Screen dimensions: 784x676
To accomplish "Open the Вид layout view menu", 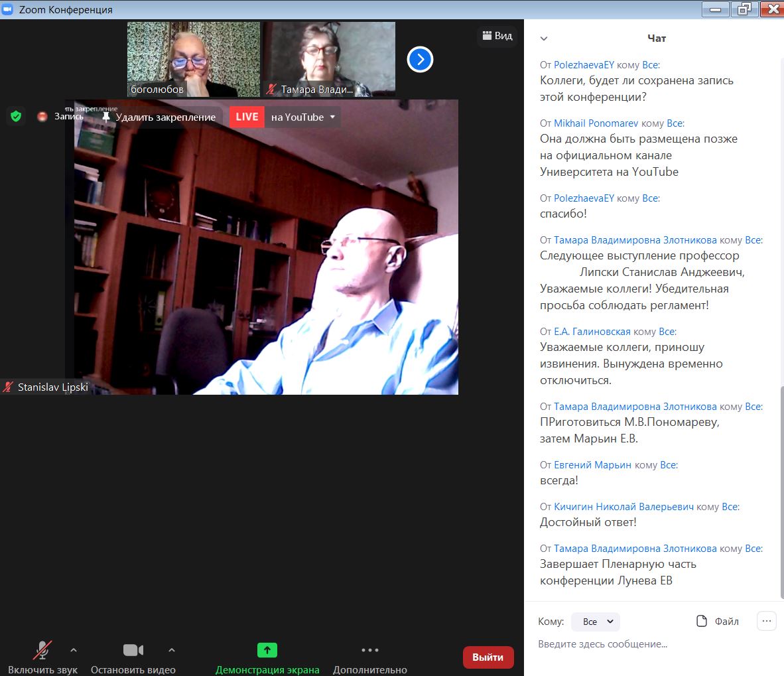I will 497,36.
